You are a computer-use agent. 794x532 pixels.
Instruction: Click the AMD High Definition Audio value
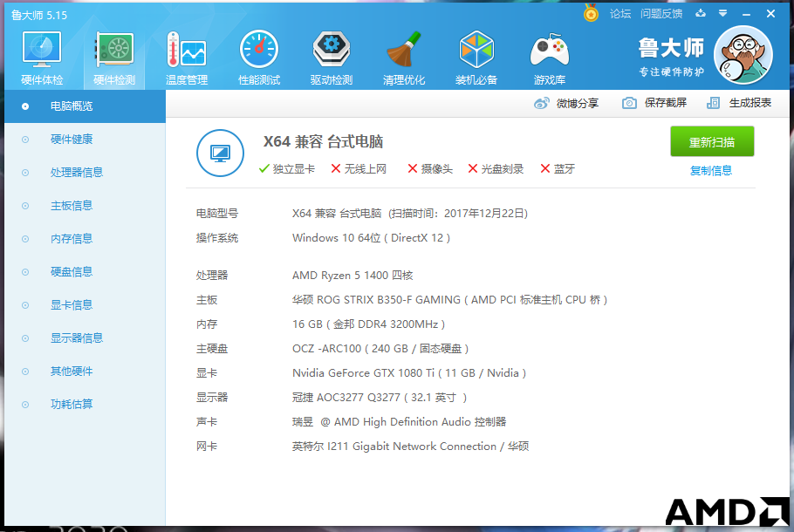pyautogui.click(x=399, y=421)
